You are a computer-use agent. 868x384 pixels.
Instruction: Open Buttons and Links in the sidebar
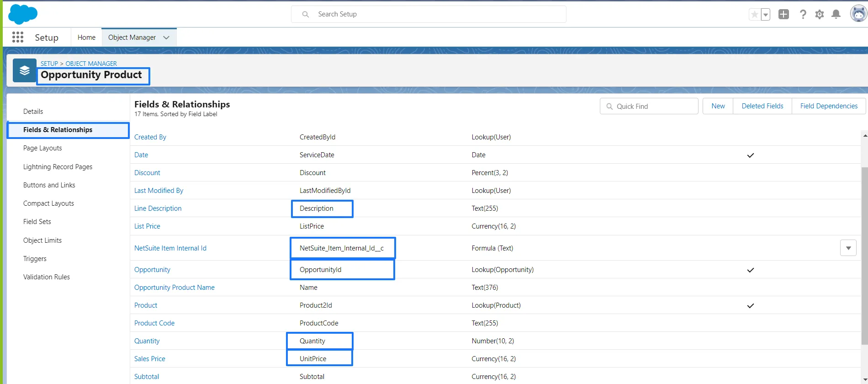pyautogui.click(x=49, y=185)
